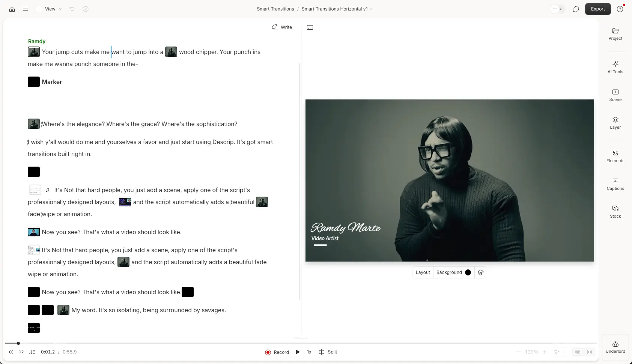Screen dimensions: 632x364
Task: Click the Layout button below preview
Action: click(x=423, y=272)
